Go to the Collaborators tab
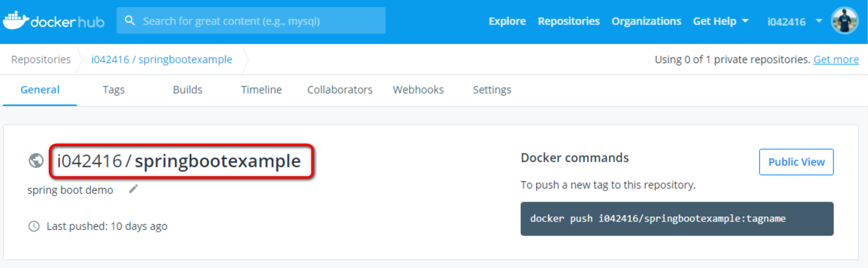This screenshot has width=868, height=268. pos(340,90)
